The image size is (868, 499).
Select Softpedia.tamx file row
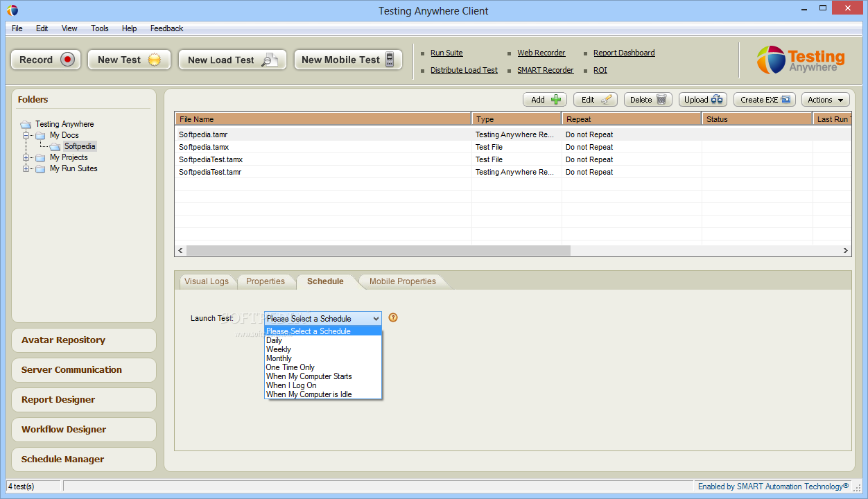[x=512, y=147]
